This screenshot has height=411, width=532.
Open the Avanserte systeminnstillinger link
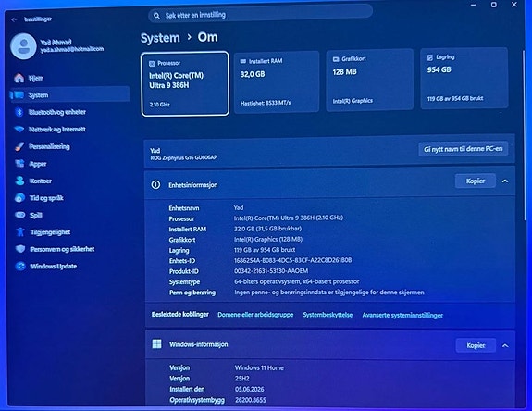402,316
